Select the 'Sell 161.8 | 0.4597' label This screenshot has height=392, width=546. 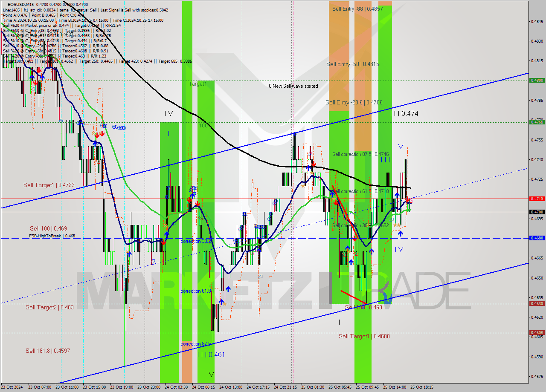[x=47, y=351]
